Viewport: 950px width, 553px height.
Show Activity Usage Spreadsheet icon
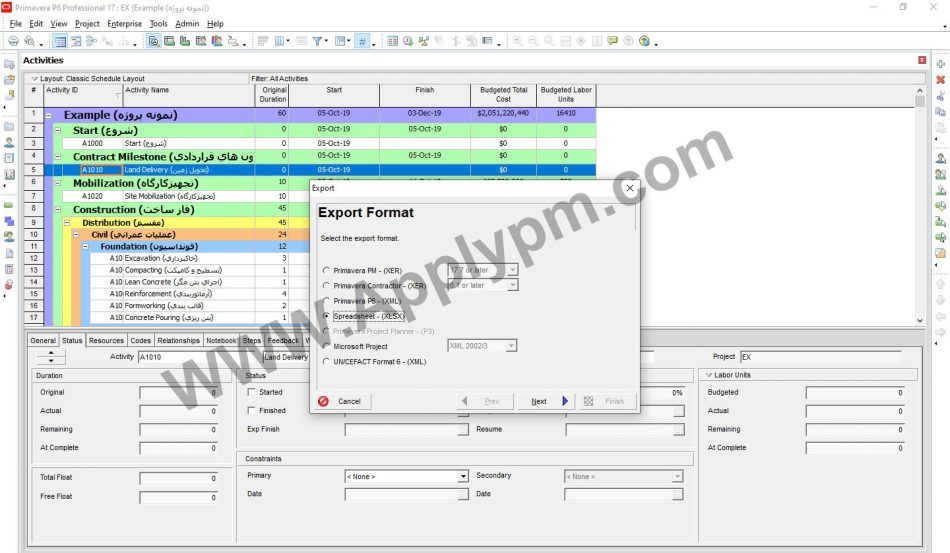[170, 41]
